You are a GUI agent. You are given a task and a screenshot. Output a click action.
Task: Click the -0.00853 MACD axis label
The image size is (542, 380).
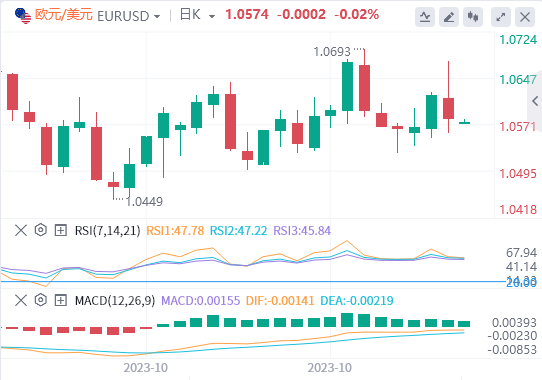[x=512, y=350]
